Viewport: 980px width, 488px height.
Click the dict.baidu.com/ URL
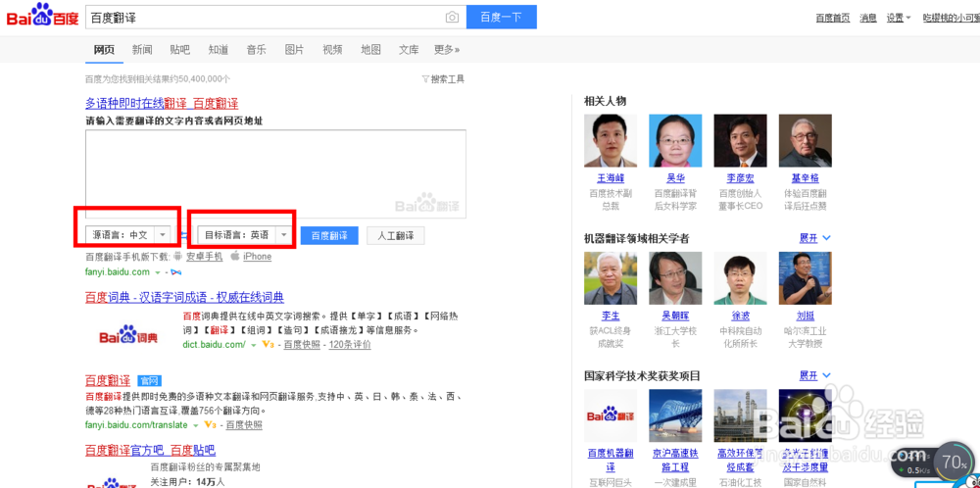[215, 344]
